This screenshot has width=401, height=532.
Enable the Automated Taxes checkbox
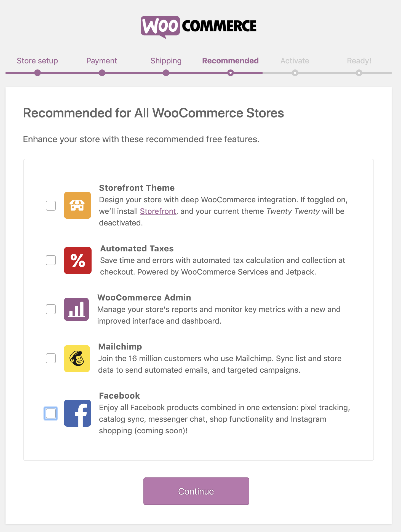click(x=51, y=260)
